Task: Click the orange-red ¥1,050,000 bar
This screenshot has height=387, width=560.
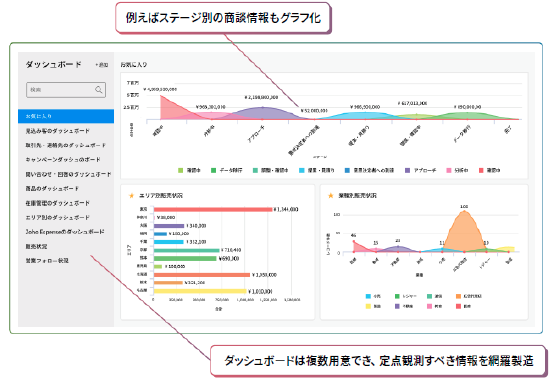Action: click(x=202, y=275)
